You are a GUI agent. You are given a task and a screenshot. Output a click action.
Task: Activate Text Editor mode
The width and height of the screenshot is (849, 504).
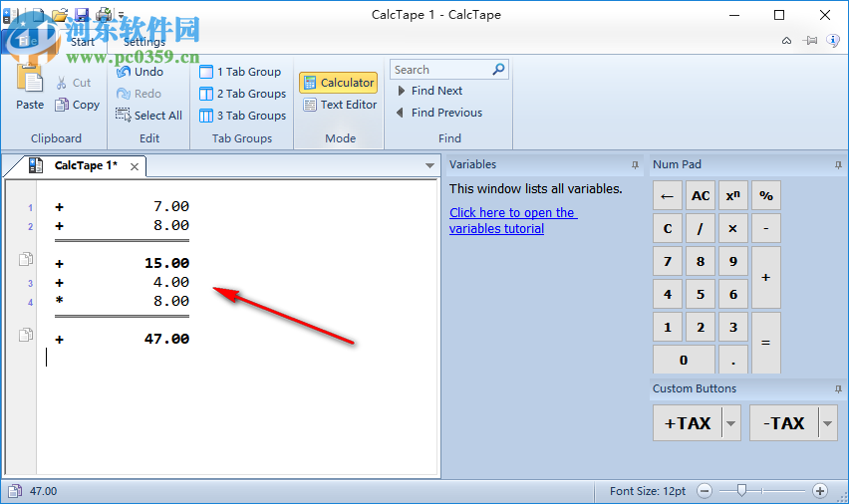click(x=340, y=105)
